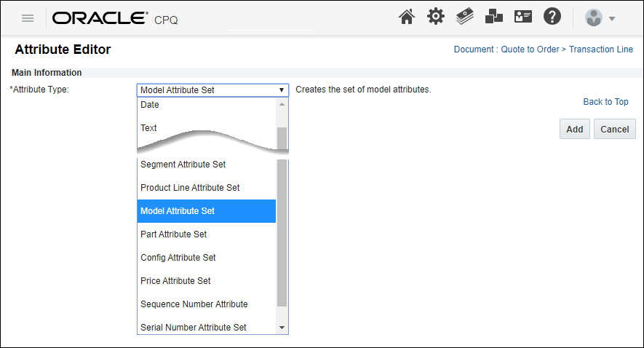Select Product Line Attribute Set option

click(x=207, y=188)
